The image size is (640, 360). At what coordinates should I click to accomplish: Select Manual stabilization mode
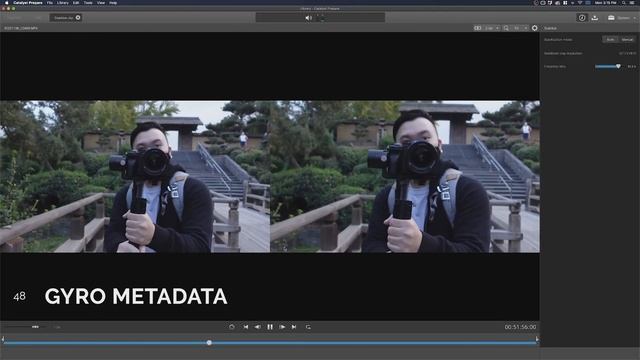(627, 40)
